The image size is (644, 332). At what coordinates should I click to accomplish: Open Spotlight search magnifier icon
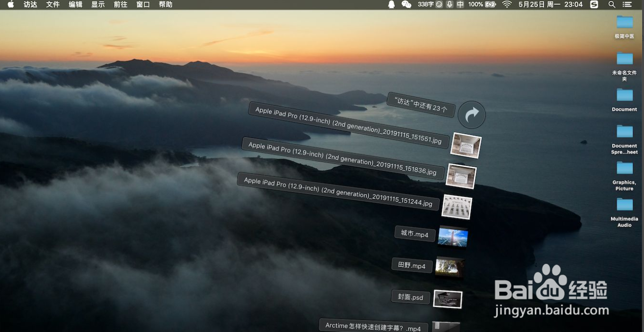[612, 4]
